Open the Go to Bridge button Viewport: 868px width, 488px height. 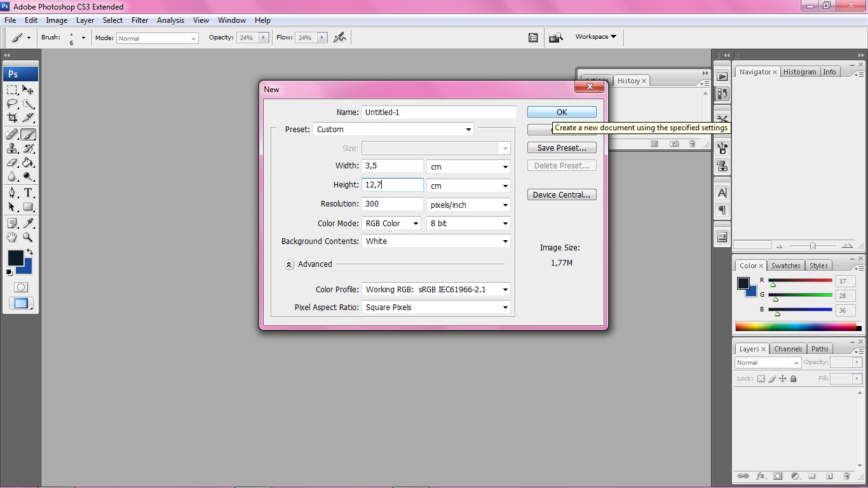tap(556, 37)
